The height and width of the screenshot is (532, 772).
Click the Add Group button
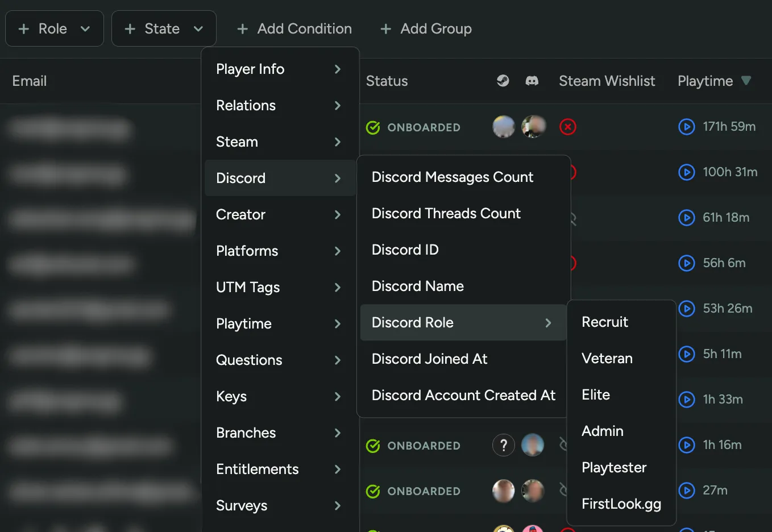[426, 28]
